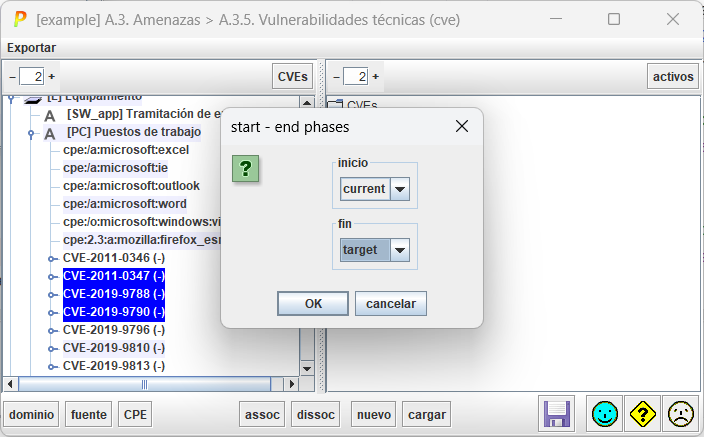Select cpe:2.3:a:mozilla:firefox_esr entry
Image resolution: width=704 pixels, height=437 pixels.
(x=142, y=240)
